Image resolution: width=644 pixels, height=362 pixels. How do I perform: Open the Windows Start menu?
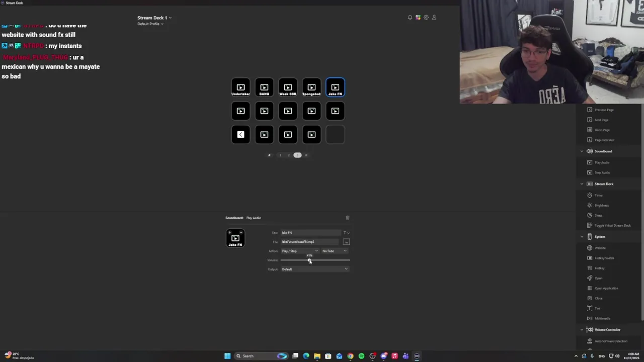[x=227, y=356]
